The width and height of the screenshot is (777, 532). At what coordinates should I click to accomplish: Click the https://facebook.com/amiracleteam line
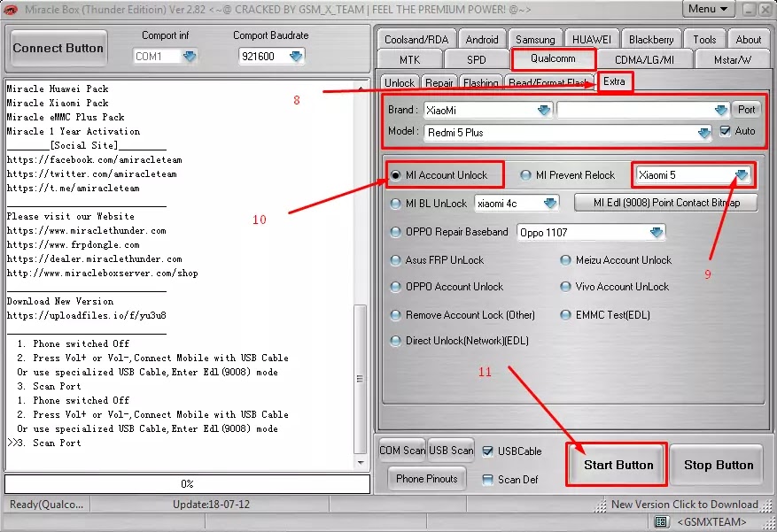(x=94, y=160)
